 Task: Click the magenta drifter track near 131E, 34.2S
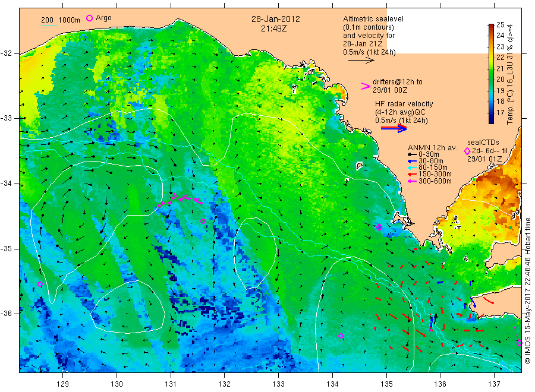[x=181, y=200]
